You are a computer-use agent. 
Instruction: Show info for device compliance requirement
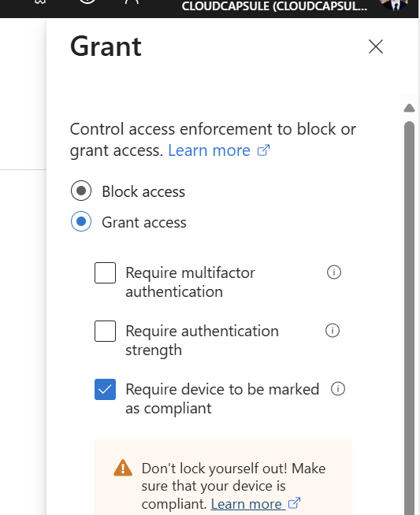point(338,389)
